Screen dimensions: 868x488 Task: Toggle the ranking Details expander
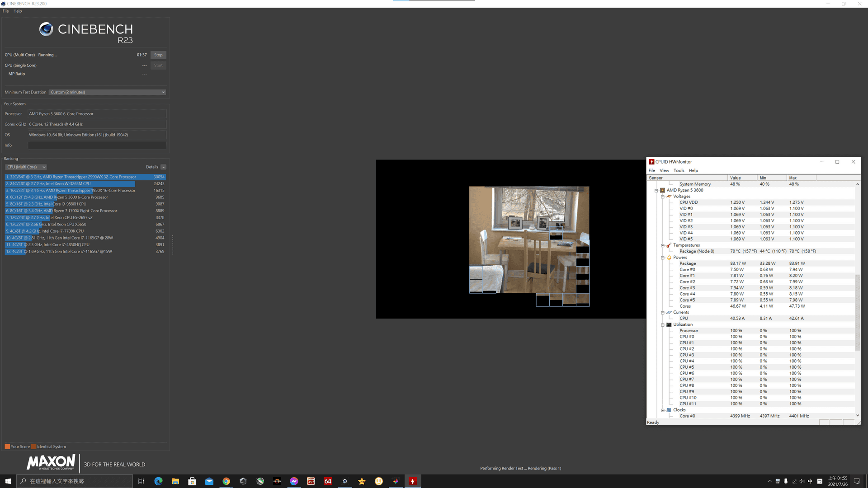pos(163,167)
